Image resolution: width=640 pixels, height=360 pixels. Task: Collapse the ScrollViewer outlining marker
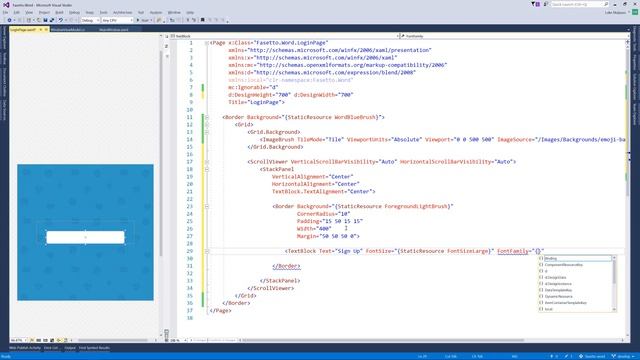click(x=207, y=162)
